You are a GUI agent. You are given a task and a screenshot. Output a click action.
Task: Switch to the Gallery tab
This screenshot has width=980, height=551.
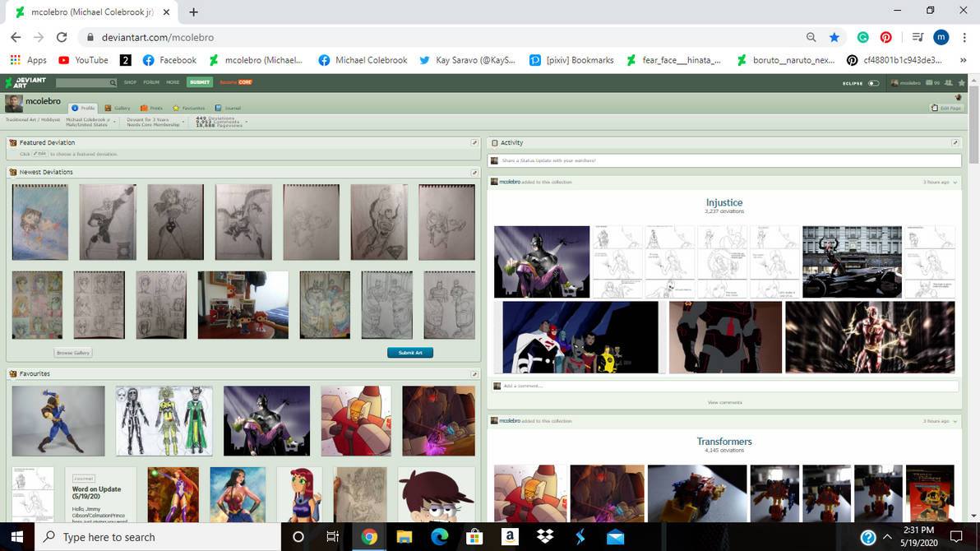[118, 109]
